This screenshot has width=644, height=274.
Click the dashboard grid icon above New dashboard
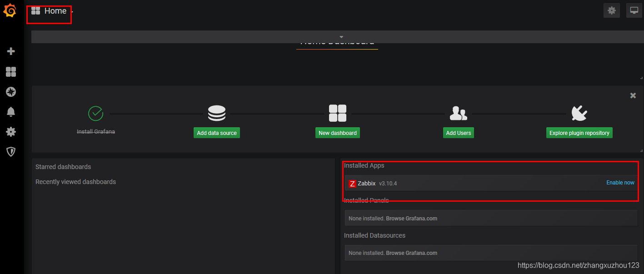338,113
